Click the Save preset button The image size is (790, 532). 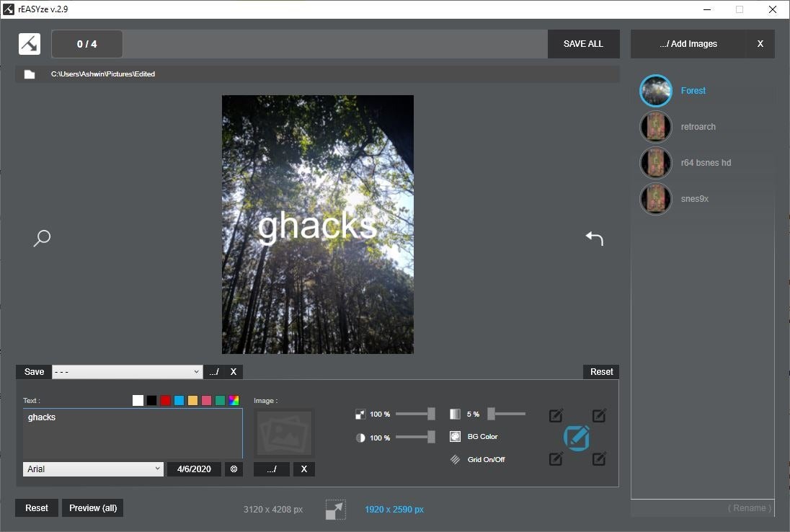[35, 372]
